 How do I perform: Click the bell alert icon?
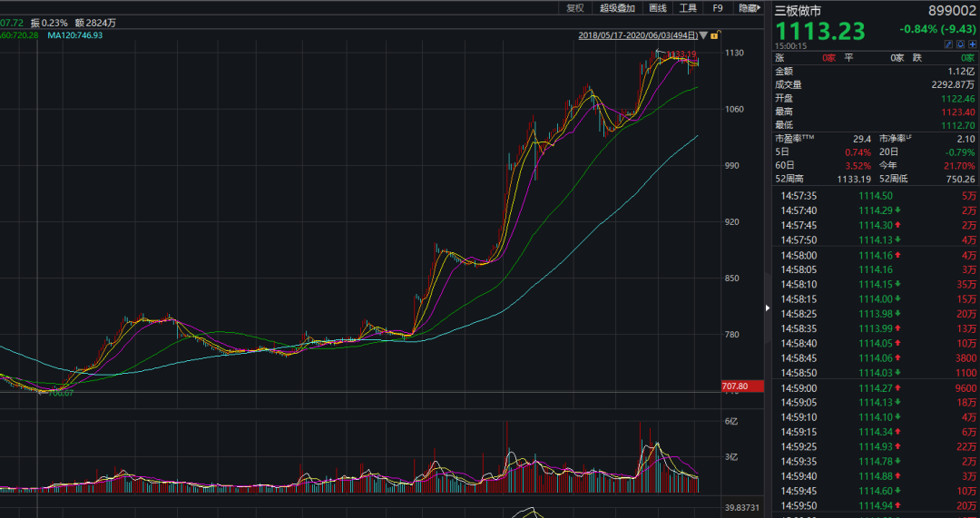pyautogui.click(x=960, y=44)
